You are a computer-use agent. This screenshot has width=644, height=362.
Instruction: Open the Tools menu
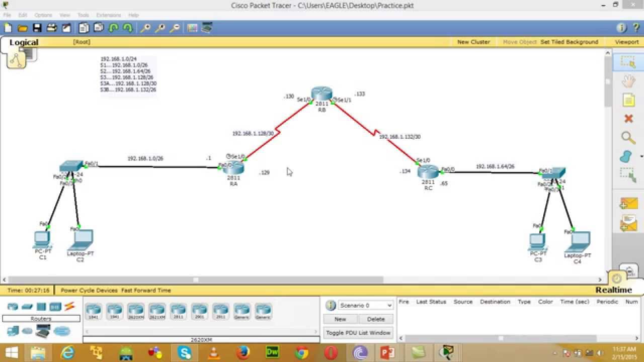(x=83, y=15)
